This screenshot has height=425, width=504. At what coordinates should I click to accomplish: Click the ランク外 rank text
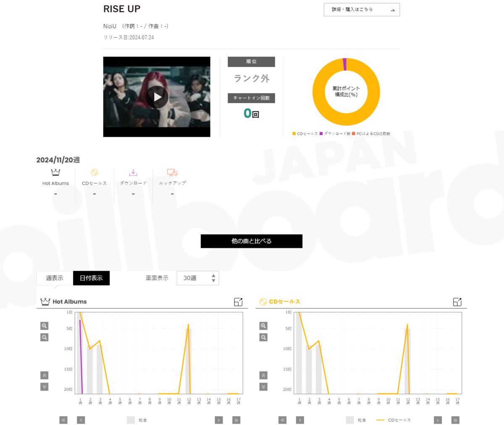click(x=252, y=78)
